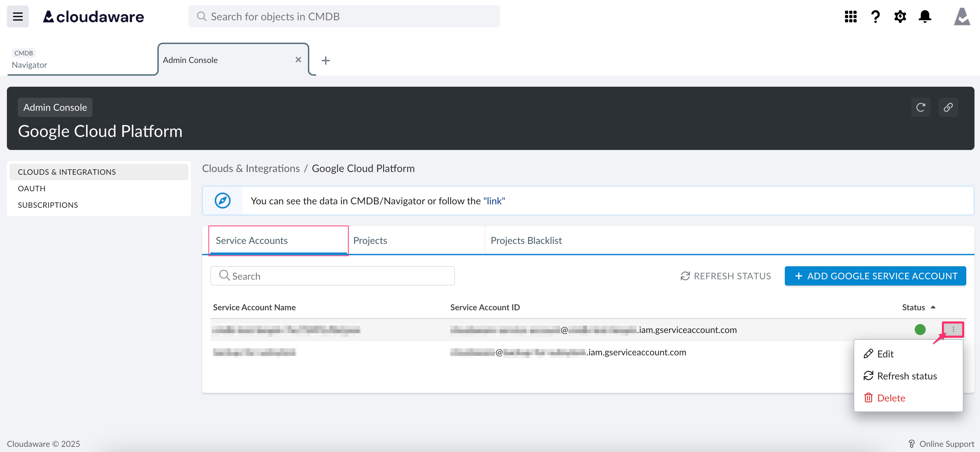Click the refresh icon on the Google Cloud Platform header

coord(921,107)
